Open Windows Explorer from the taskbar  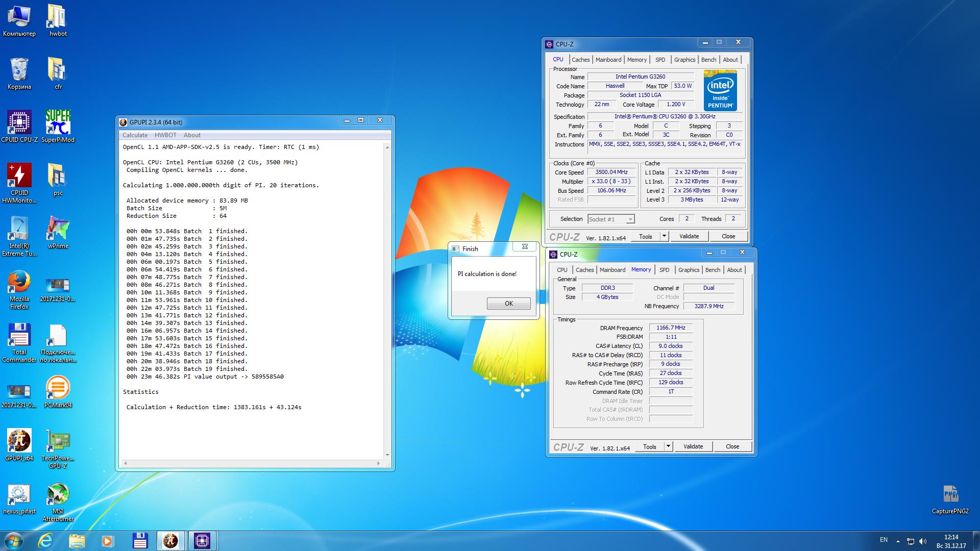[x=77, y=540]
